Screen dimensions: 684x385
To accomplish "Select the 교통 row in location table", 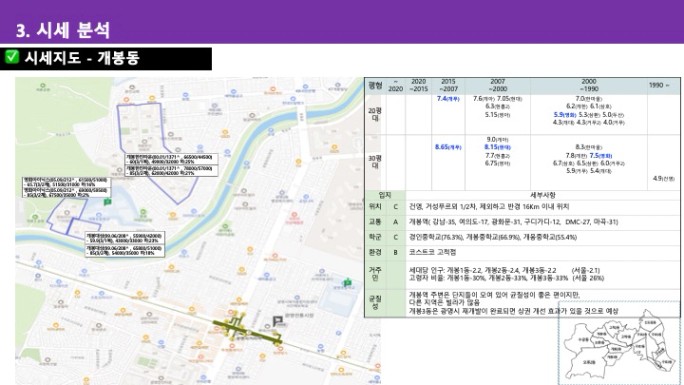I will coord(522,222).
